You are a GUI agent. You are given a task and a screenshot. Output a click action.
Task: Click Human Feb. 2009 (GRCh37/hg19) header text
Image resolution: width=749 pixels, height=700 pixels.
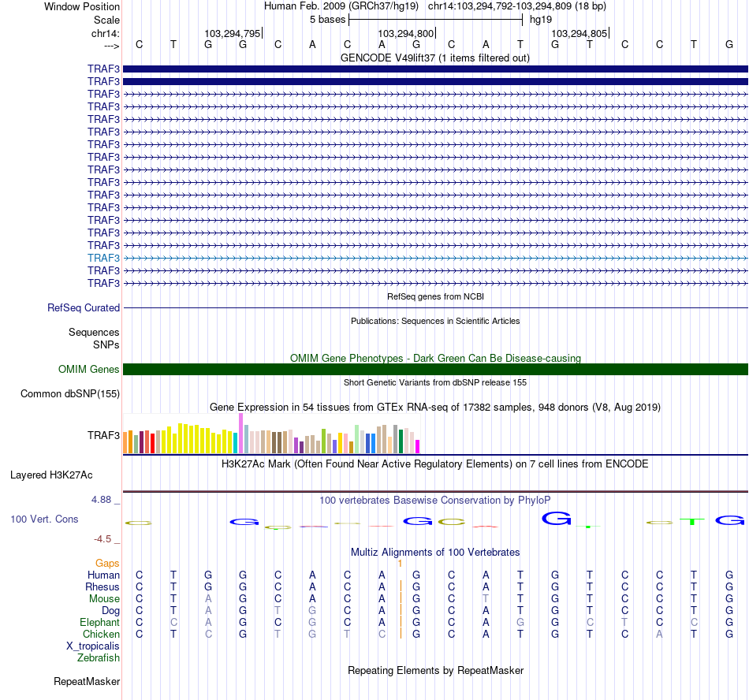[341, 6]
